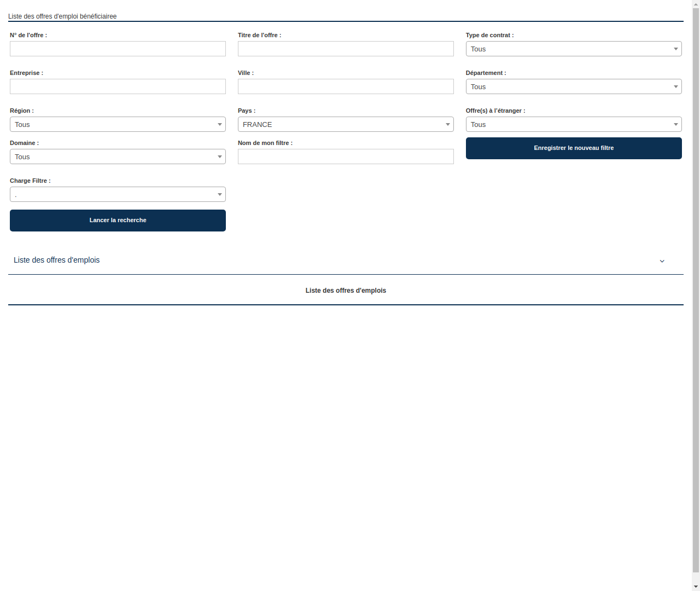This screenshot has height=591, width=700.
Task: Click the N° de l'offre input field
Action: tap(118, 49)
